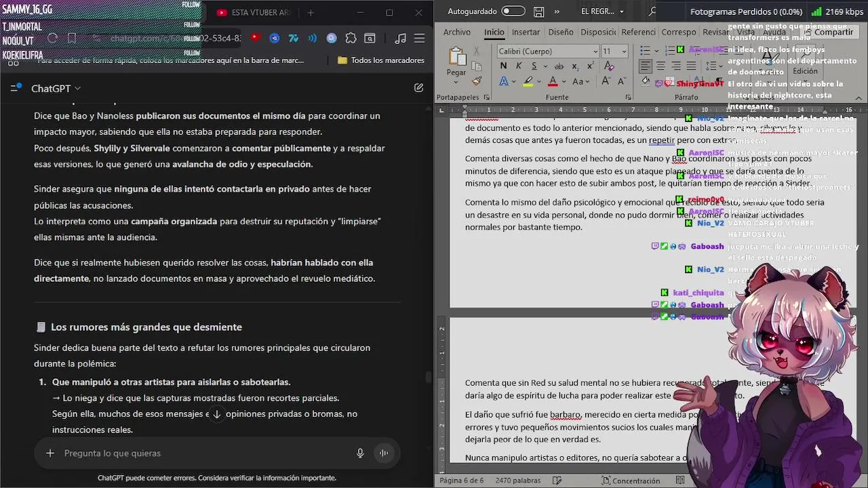
Task: Expand the Fuente dialog launcher
Action: point(629,98)
